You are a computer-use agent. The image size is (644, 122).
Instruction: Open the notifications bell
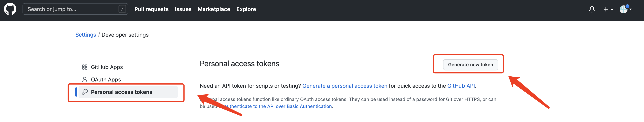592,10
